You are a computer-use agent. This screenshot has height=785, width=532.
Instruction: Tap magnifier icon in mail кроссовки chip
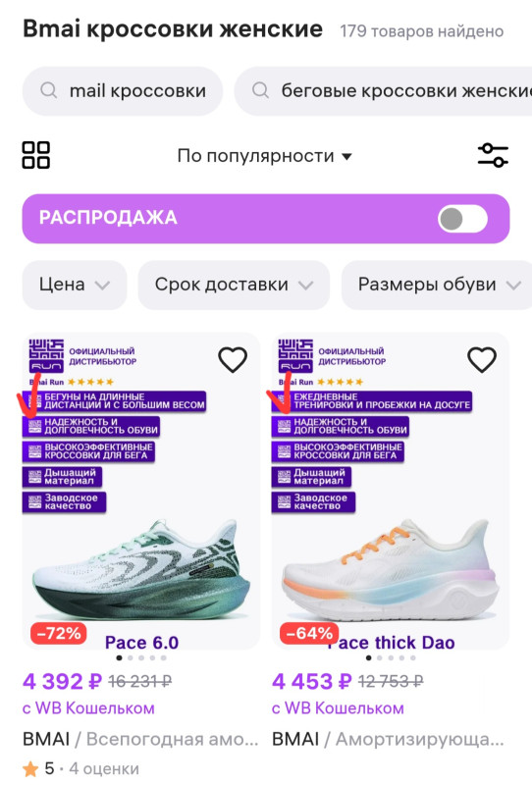[49, 90]
